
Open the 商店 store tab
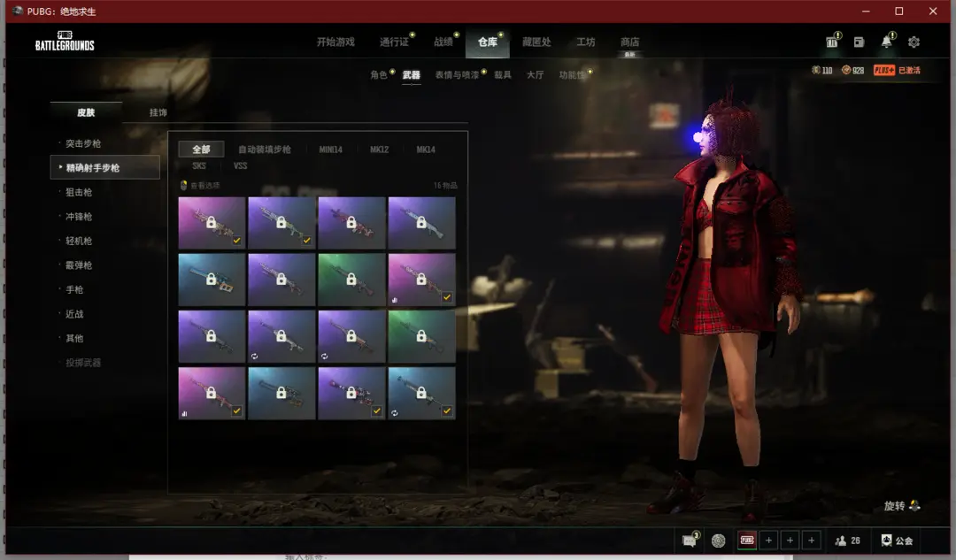pyautogui.click(x=630, y=42)
